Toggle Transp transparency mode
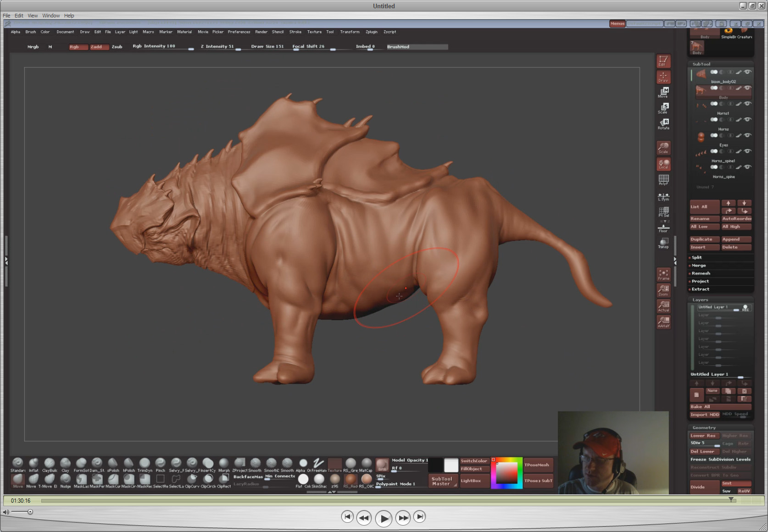The height and width of the screenshot is (532, 768). click(x=663, y=243)
